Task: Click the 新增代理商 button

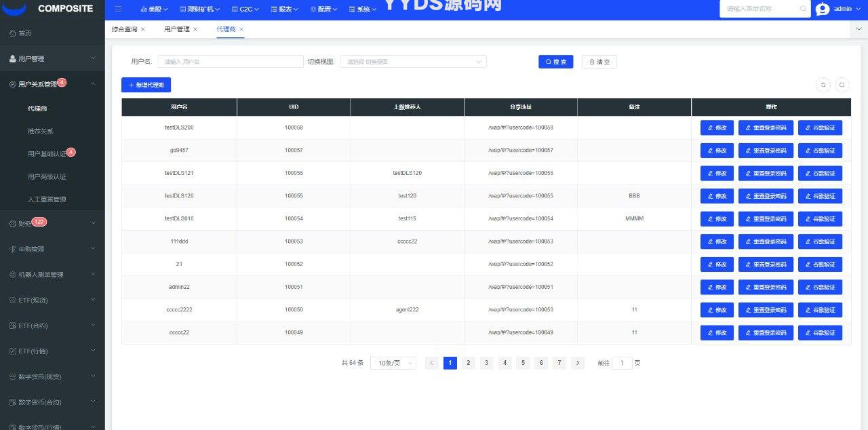Action: coord(146,85)
